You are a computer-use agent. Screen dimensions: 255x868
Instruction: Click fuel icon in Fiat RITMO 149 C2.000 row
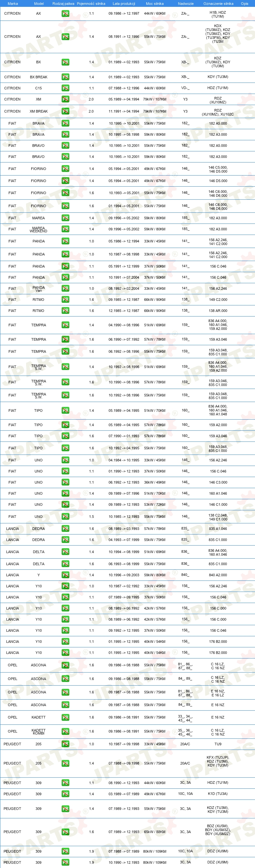pyautogui.click(x=65, y=300)
